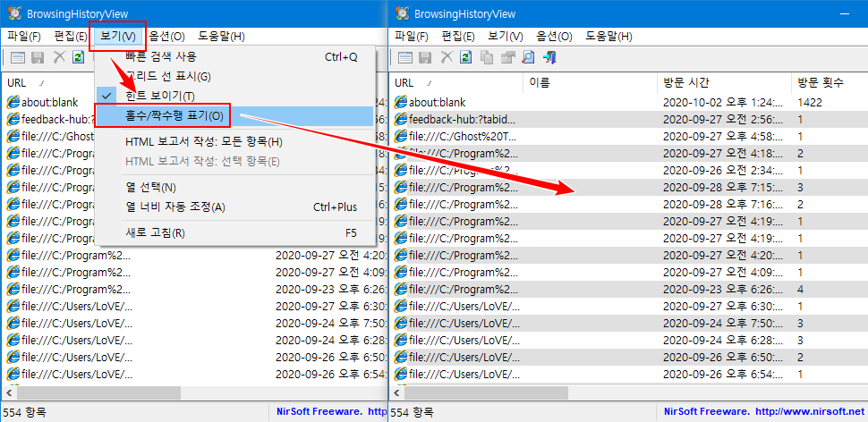Open 도움말(H) menu in left window
The height and width of the screenshot is (422, 868).
coord(221,37)
